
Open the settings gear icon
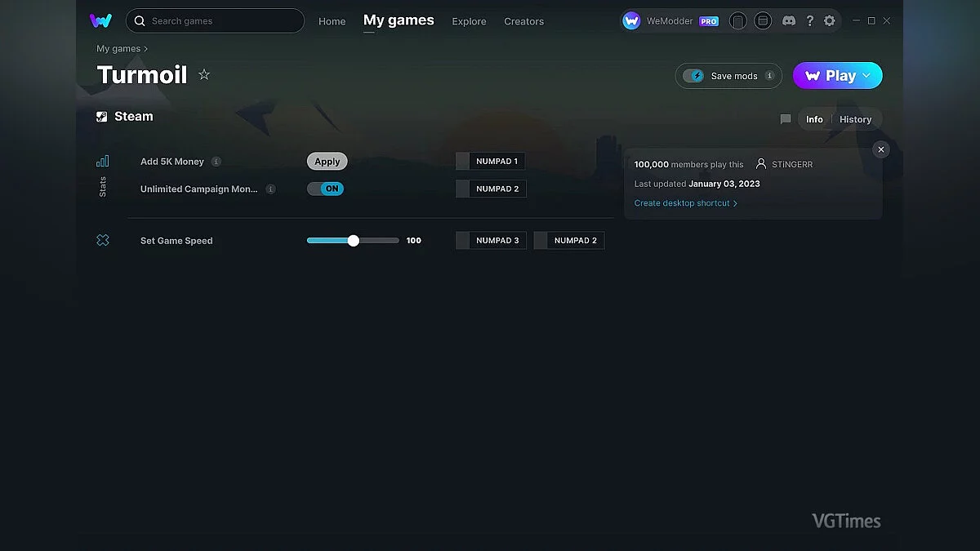tap(830, 20)
